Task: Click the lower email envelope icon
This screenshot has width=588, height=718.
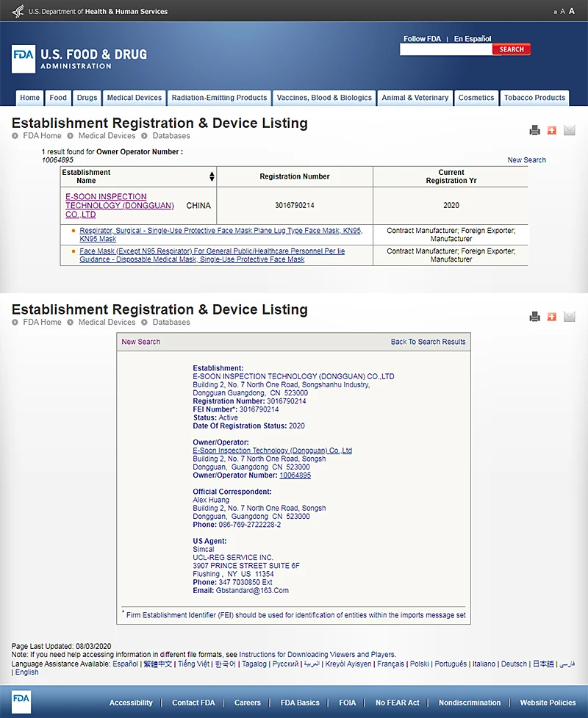Action: (x=569, y=317)
